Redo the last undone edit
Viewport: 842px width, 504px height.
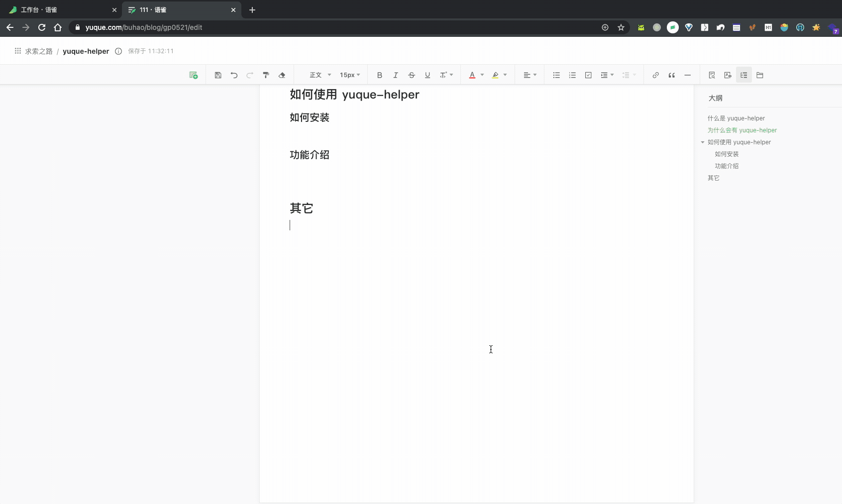[x=250, y=75]
